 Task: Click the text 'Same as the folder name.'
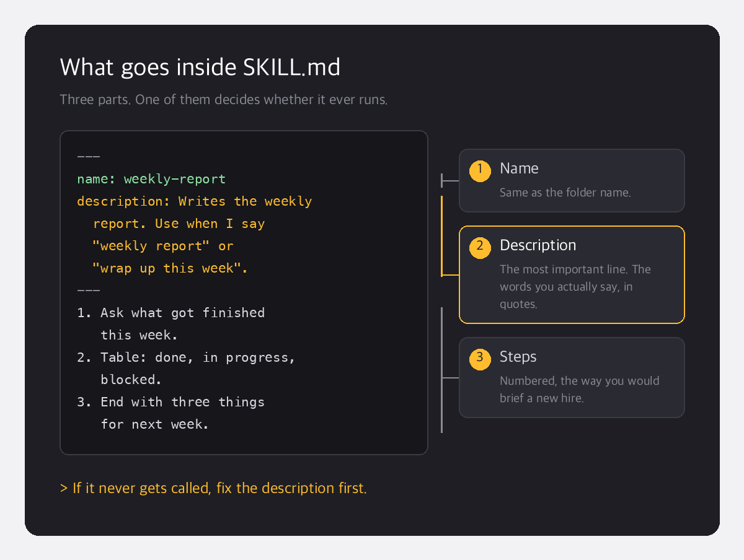point(565,193)
